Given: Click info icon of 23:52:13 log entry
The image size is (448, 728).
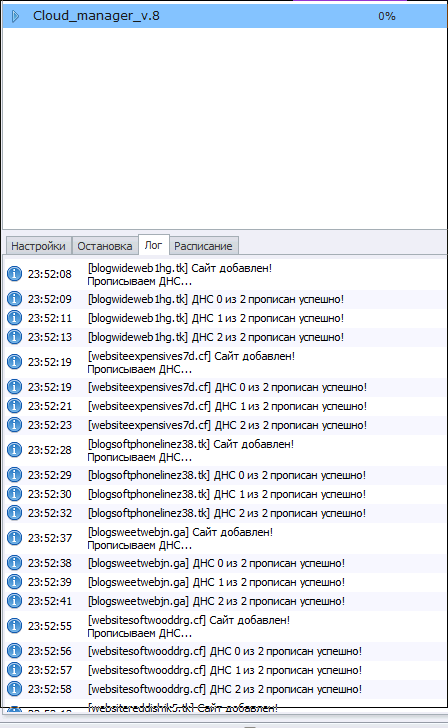Looking at the screenshot, I should click(x=14, y=337).
